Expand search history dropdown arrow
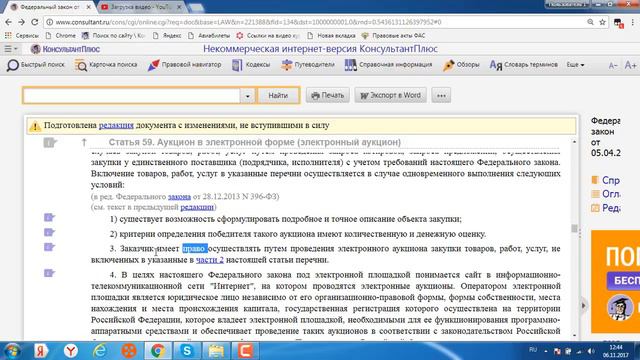640x360 pixels. [247, 96]
